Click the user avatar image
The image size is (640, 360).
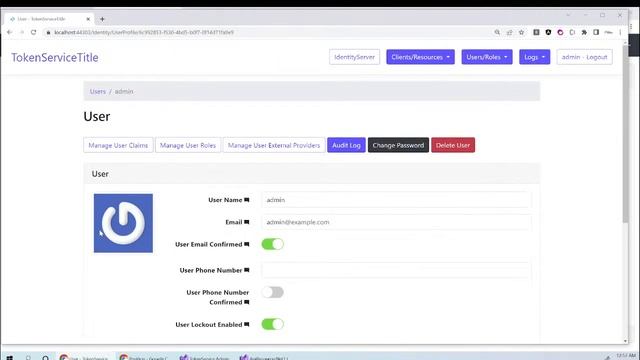[123, 223]
